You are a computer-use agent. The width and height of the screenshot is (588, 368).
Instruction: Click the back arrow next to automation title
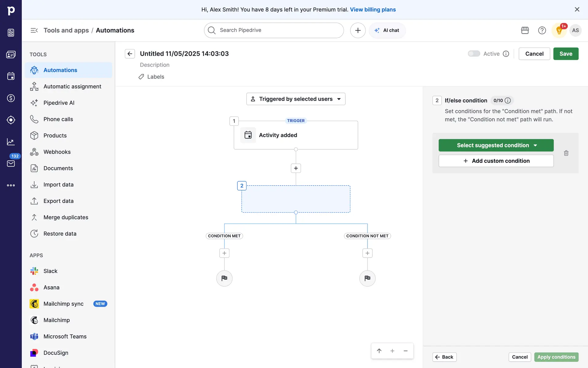pos(130,54)
